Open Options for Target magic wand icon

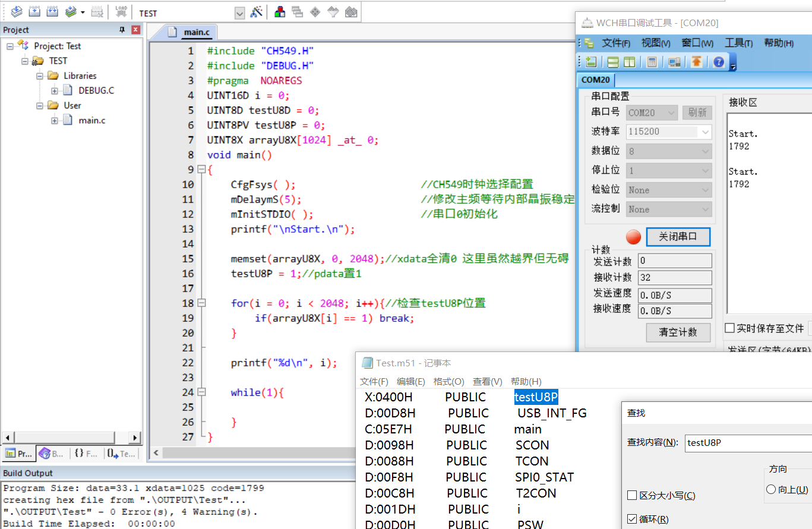click(x=256, y=12)
